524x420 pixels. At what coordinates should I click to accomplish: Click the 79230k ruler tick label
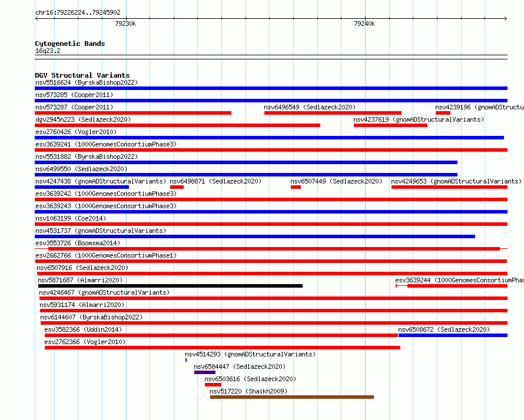125,24
